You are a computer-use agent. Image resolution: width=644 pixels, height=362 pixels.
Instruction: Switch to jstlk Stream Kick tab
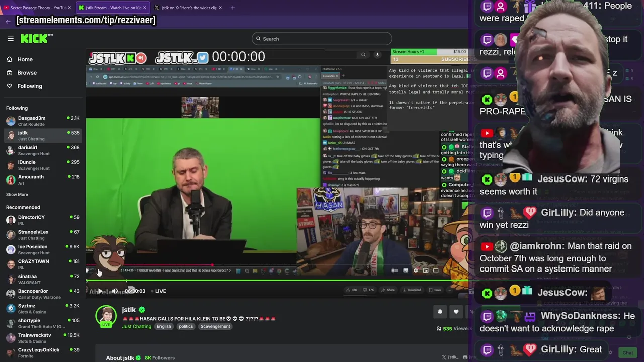tap(113, 8)
